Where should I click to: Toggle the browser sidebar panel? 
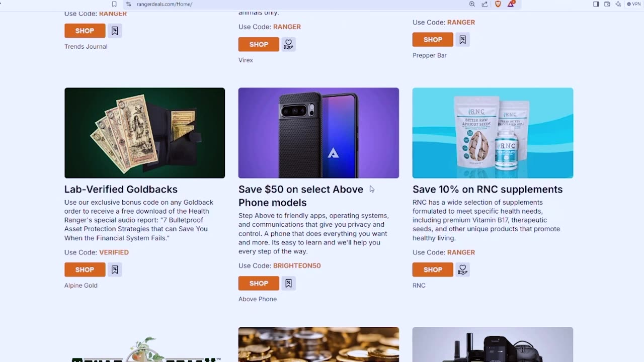[x=596, y=4]
